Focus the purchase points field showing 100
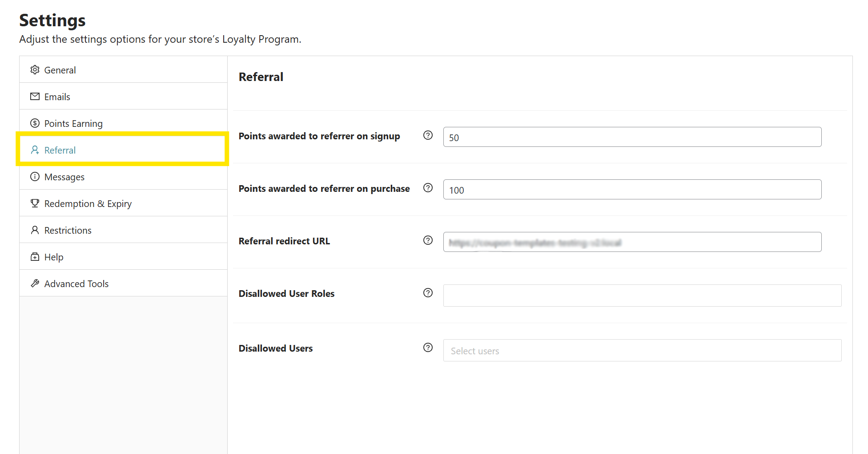This screenshot has height=454, width=868. click(x=632, y=190)
